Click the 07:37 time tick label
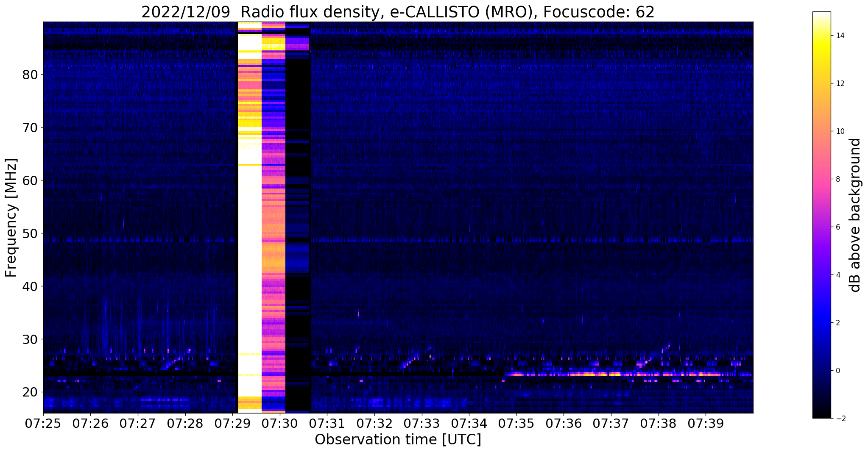 [611, 424]
